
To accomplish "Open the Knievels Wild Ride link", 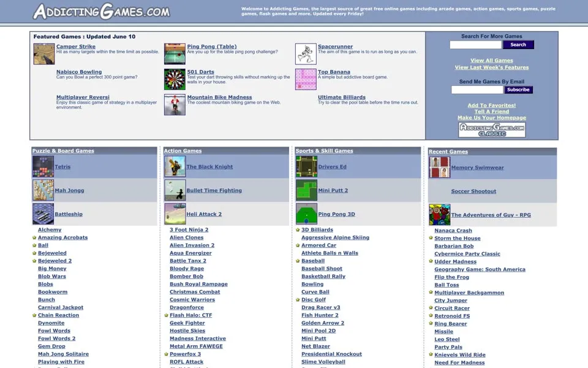I will pyautogui.click(x=460, y=355).
